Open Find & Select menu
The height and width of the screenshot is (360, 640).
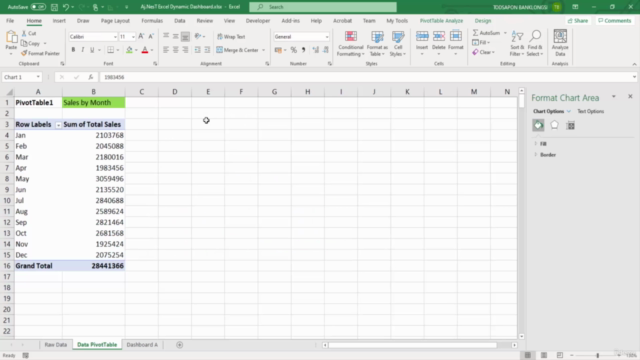pyautogui.click(x=535, y=43)
